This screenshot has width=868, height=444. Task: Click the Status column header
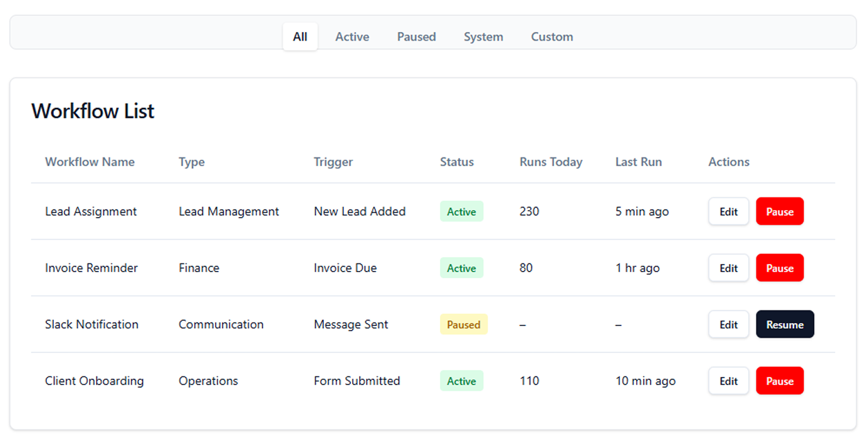click(x=456, y=162)
